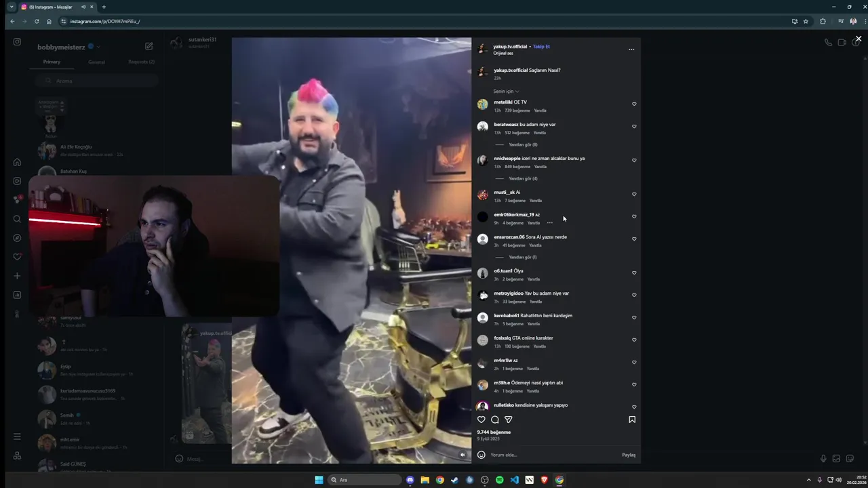The height and width of the screenshot is (488, 868).
Task: Click the taskbar Ara search box
Action: [364, 480]
